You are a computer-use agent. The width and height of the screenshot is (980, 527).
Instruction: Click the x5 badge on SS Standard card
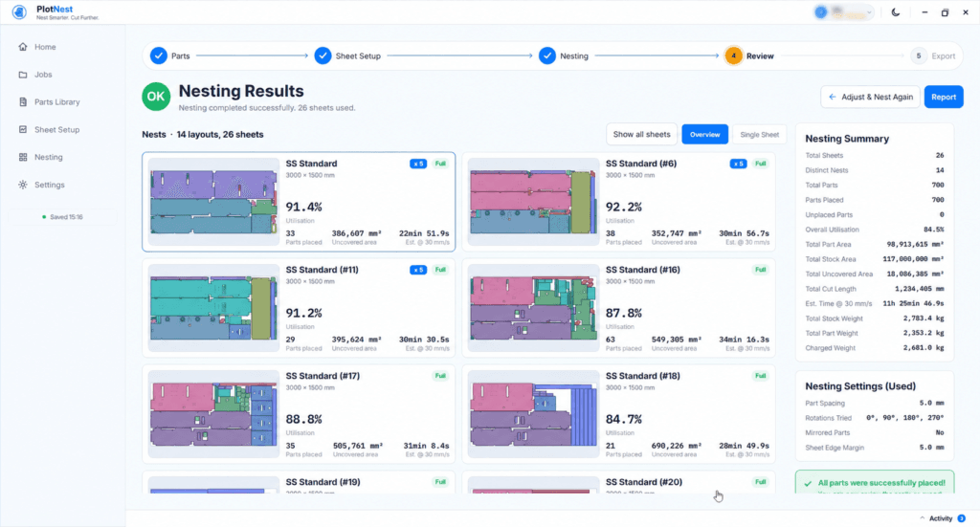[x=418, y=164]
